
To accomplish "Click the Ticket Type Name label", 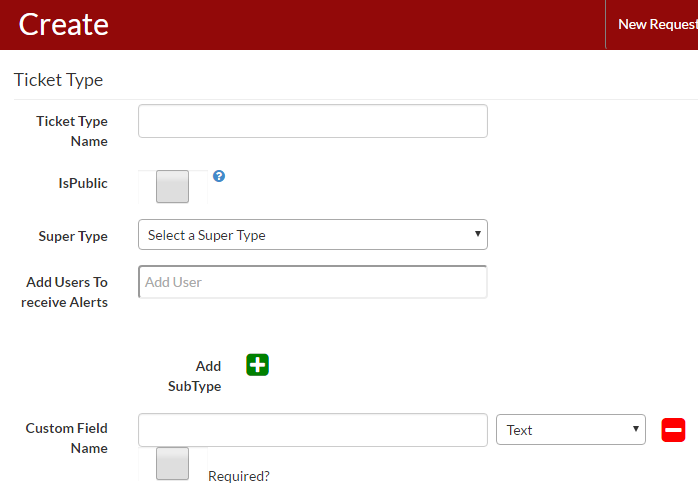I will pyautogui.click(x=72, y=131).
